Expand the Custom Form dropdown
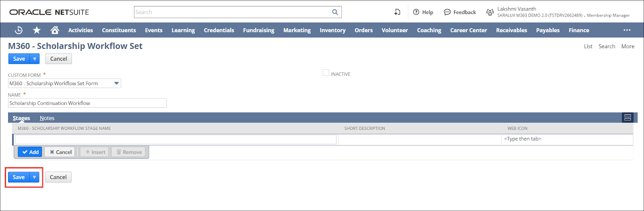This screenshot has height=211, width=644. click(116, 83)
